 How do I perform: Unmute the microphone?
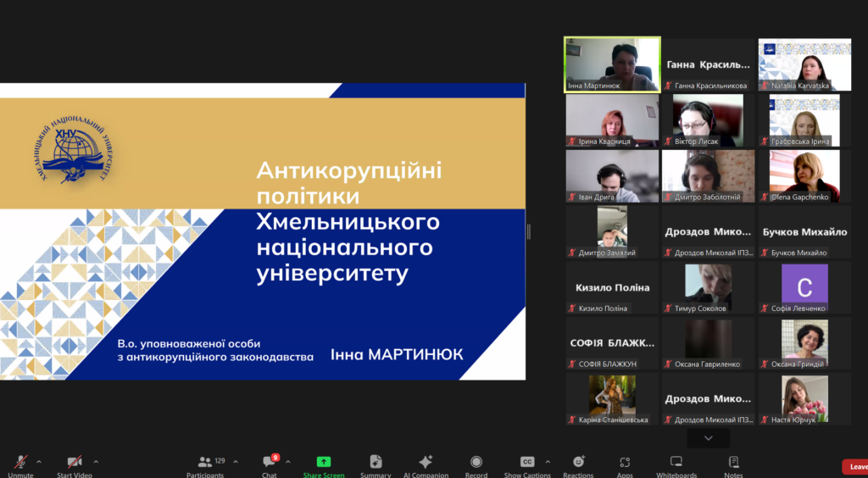coord(20,463)
